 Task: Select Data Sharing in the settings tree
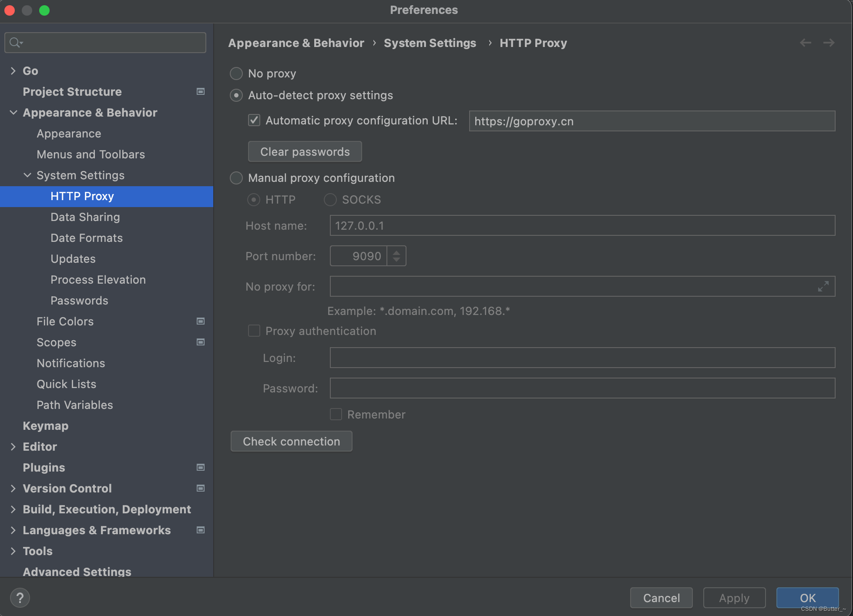click(85, 217)
